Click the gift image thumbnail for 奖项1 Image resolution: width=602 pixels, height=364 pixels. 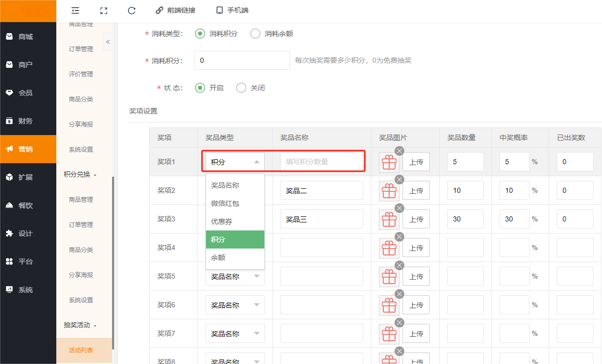click(389, 162)
